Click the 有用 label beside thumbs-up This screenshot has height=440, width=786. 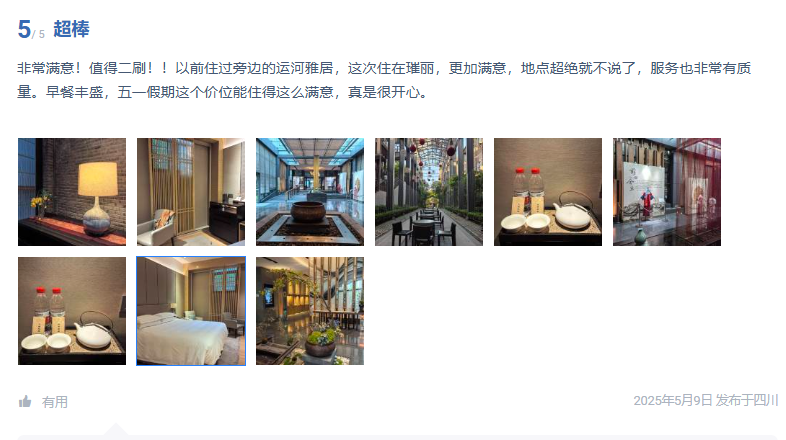pos(55,402)
